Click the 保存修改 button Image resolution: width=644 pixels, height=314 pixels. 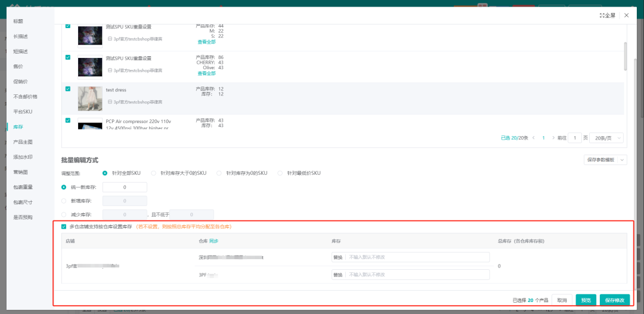click(x=614, y=300)
